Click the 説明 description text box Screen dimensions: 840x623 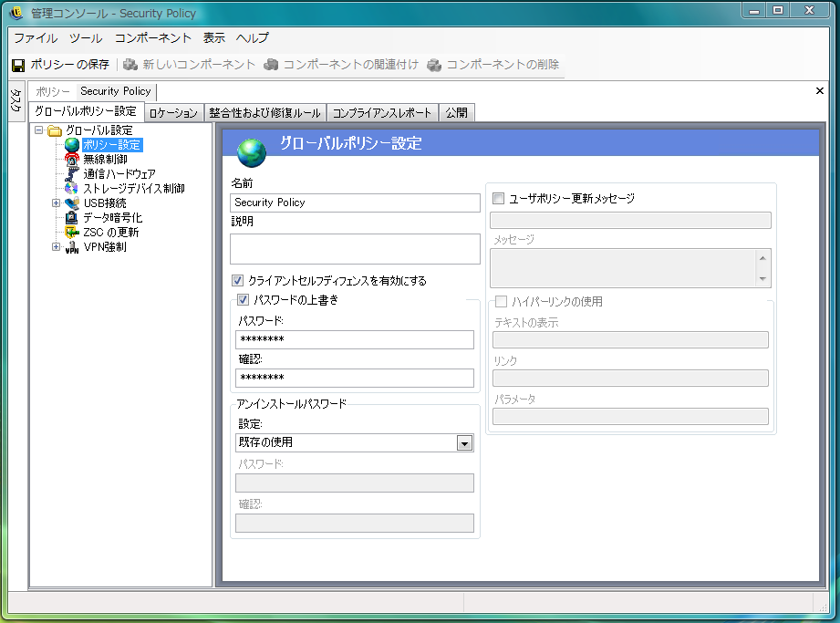point(355,249)
